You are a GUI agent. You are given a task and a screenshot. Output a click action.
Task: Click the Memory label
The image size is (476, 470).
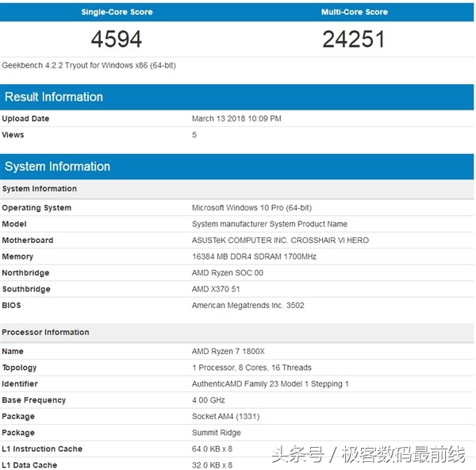pyautogui.click(x=17, y=256)
